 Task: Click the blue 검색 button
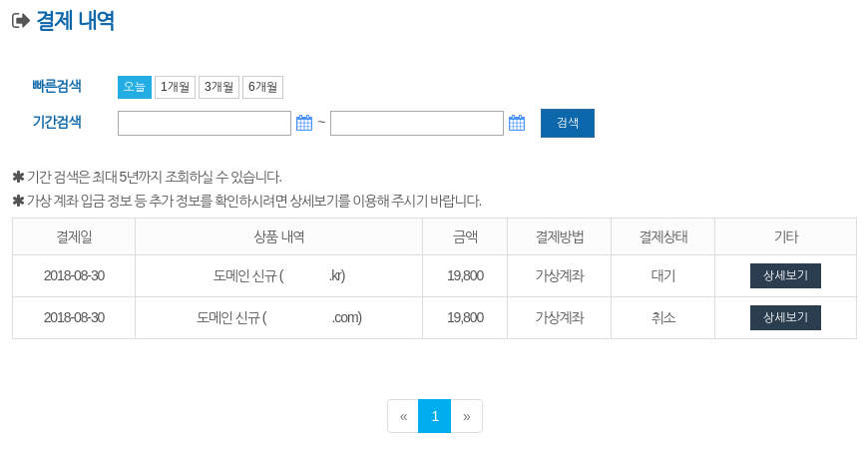(x=568, y=123)
